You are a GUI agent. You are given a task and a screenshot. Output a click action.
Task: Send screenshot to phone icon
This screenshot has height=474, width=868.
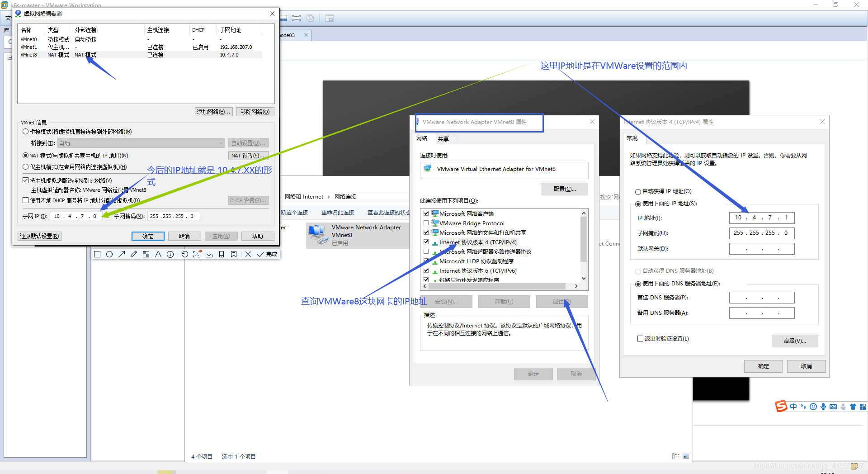pos(222,254)
